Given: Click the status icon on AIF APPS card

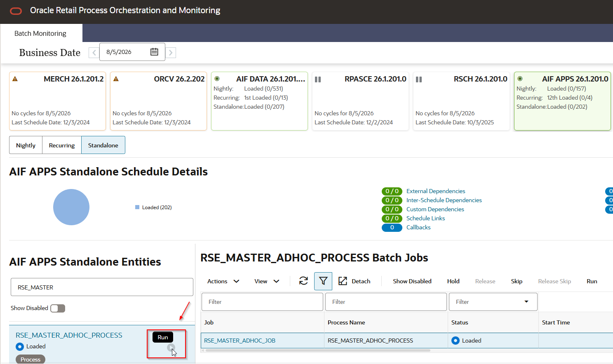Looking at the screenshot, I should (x=520, y=79).
